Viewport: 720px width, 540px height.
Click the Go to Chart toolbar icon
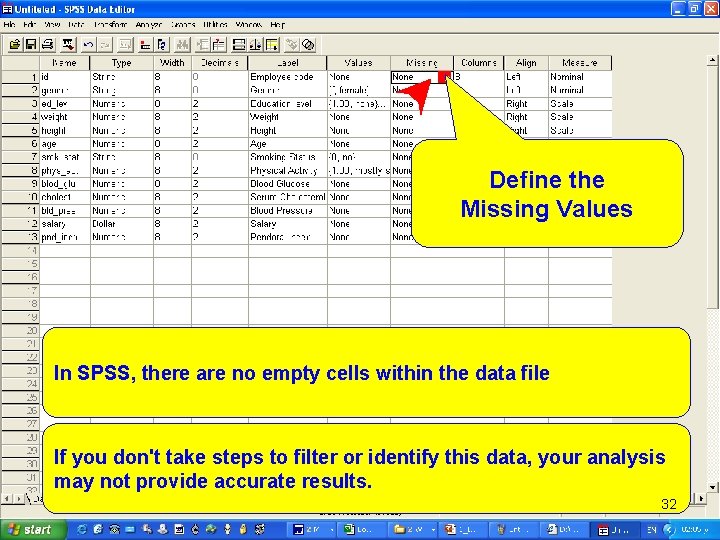pos(125,45)
